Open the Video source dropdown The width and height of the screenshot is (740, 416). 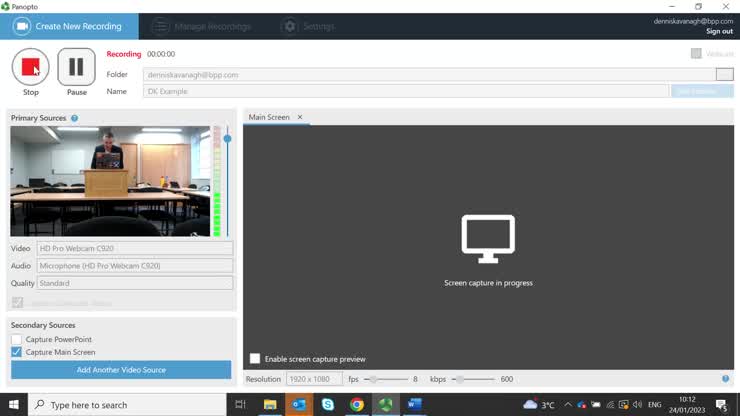coord(134,248)
